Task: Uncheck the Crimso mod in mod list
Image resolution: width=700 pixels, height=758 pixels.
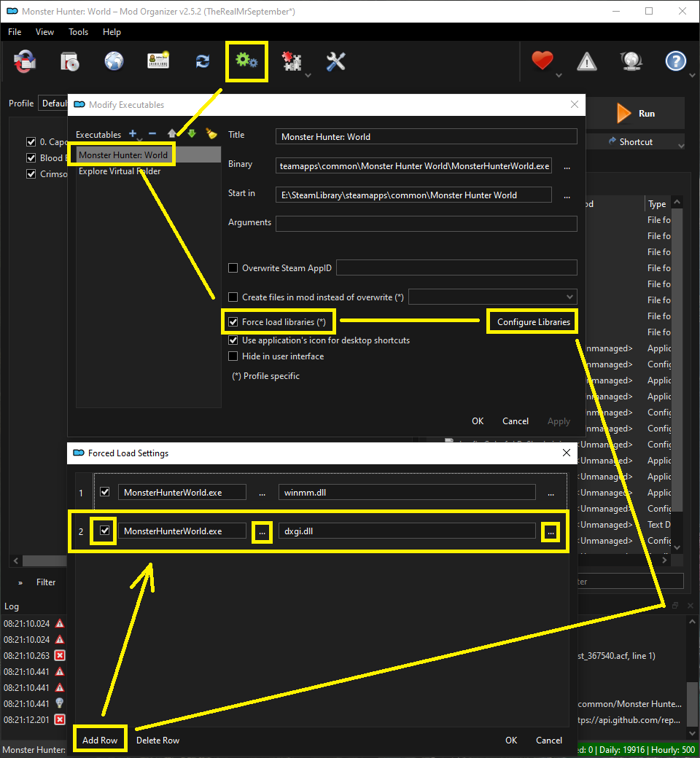Action: (31, 174)
